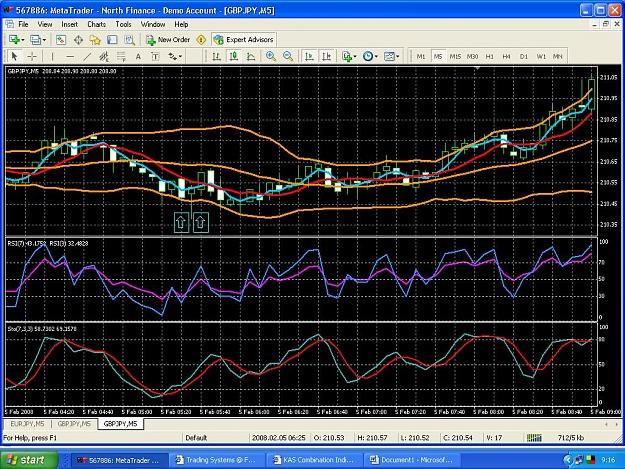Launch MetaEditor via the yellow diamond icon
This screenshot has height=469, width=625.
pos(201,39)
